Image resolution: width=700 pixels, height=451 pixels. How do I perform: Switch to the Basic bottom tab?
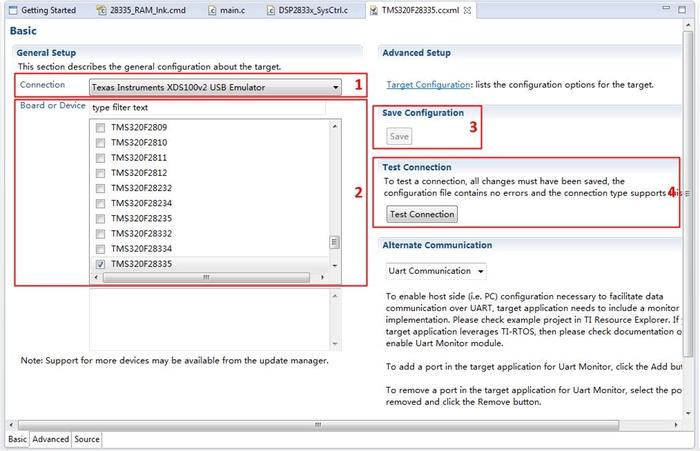pyautogui.click(x=17, y=439)
